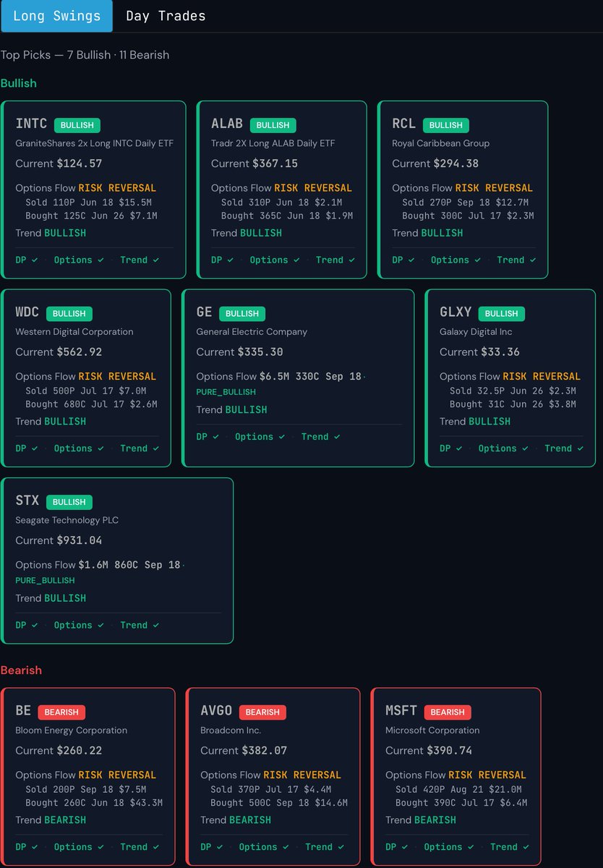Click the BULLISH badge on WDC card
The height and width of the screenshot is (868, 603).
coord(69,314)
